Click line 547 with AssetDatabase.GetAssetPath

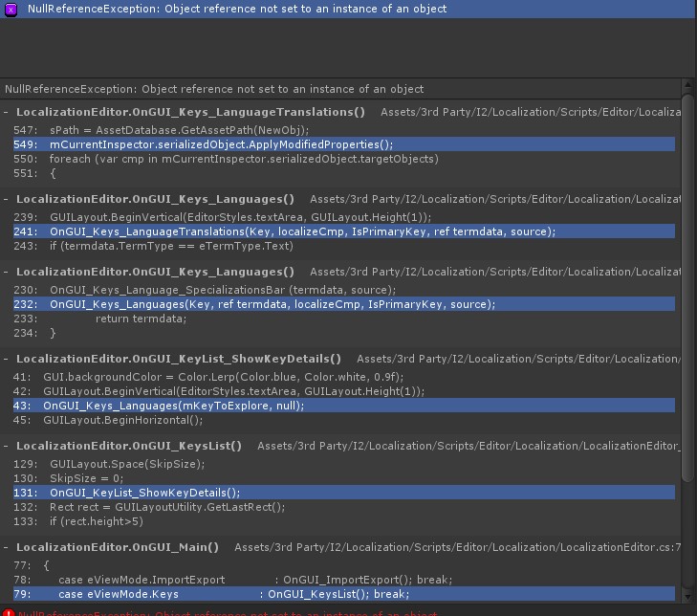pos(192,129)
